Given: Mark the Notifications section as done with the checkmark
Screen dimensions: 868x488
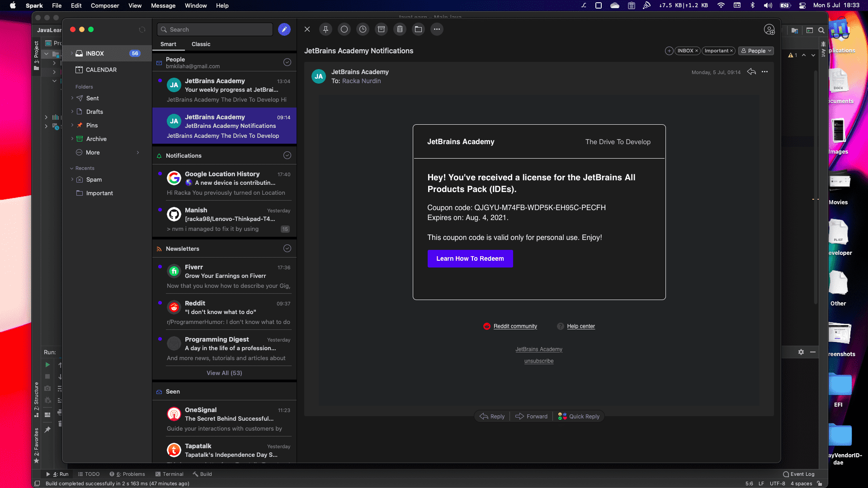Looking at the screenshot, I should coord(287,155).
